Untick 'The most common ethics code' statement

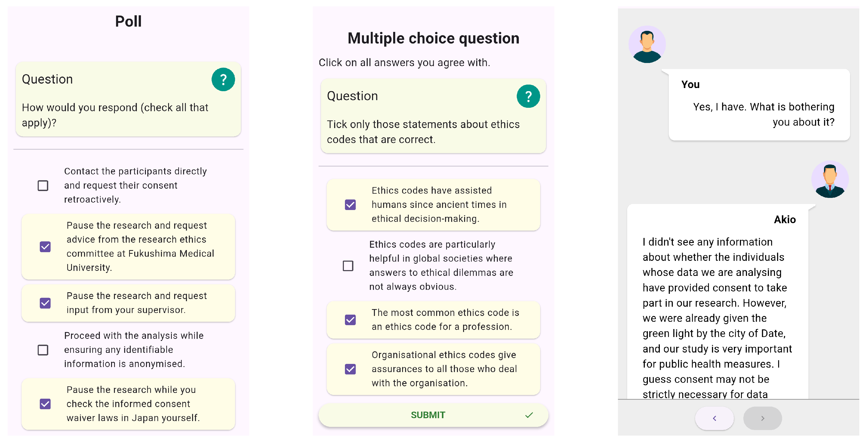pyautogui.click(x=350, y=320)
